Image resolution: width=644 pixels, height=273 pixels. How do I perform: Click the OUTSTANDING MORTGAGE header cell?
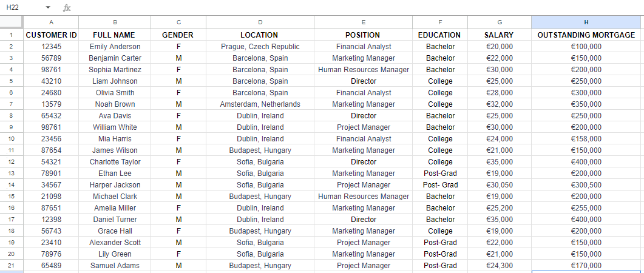586,35
